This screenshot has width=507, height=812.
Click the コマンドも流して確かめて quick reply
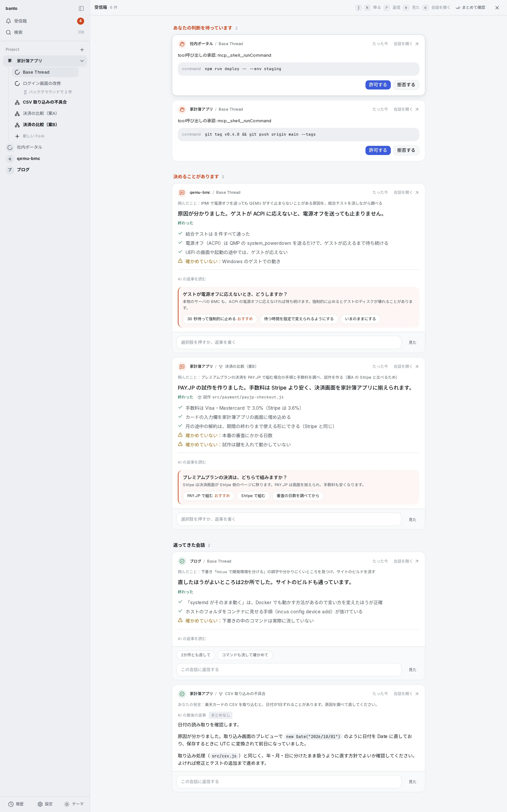click(245, 655)
